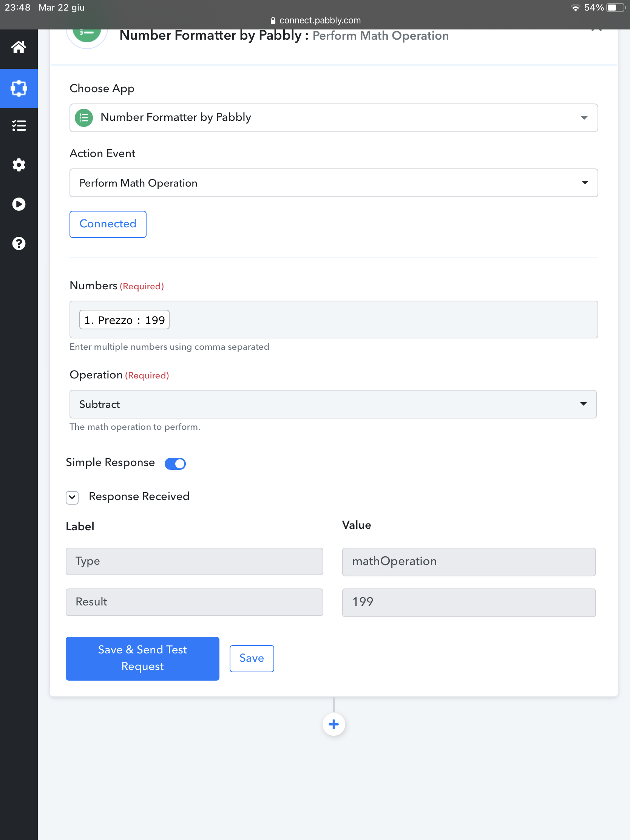Open the video tutorials play icon
630x840 pixels.
19,204
